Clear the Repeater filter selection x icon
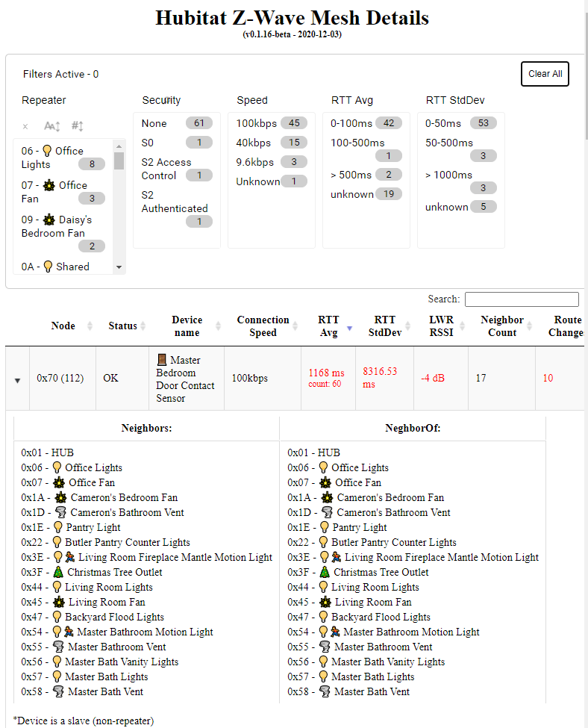 (25, 126)
